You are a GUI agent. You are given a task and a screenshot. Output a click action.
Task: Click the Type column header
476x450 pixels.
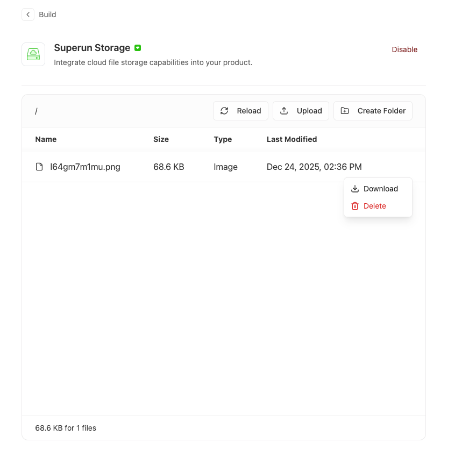223,139
